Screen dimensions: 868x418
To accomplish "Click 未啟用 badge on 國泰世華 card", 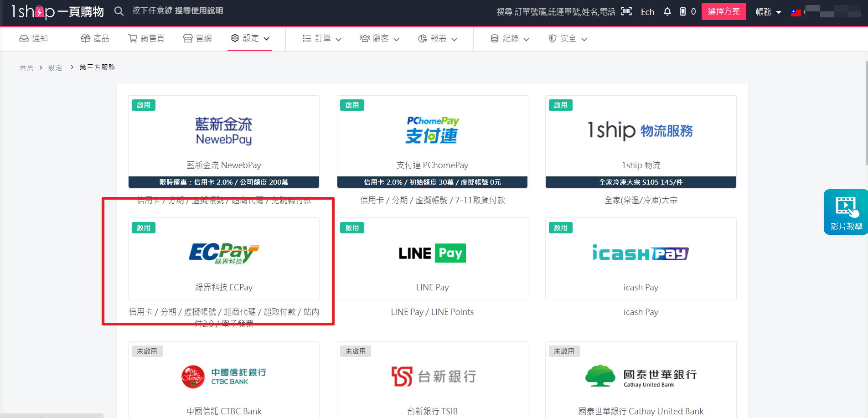I will [564, 351].
